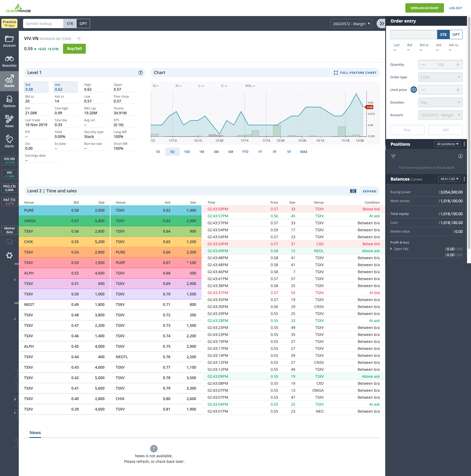Viewport: 471px width, 476px height.
Task: Click the Symbol lookup field
Action: coord(43,24)
